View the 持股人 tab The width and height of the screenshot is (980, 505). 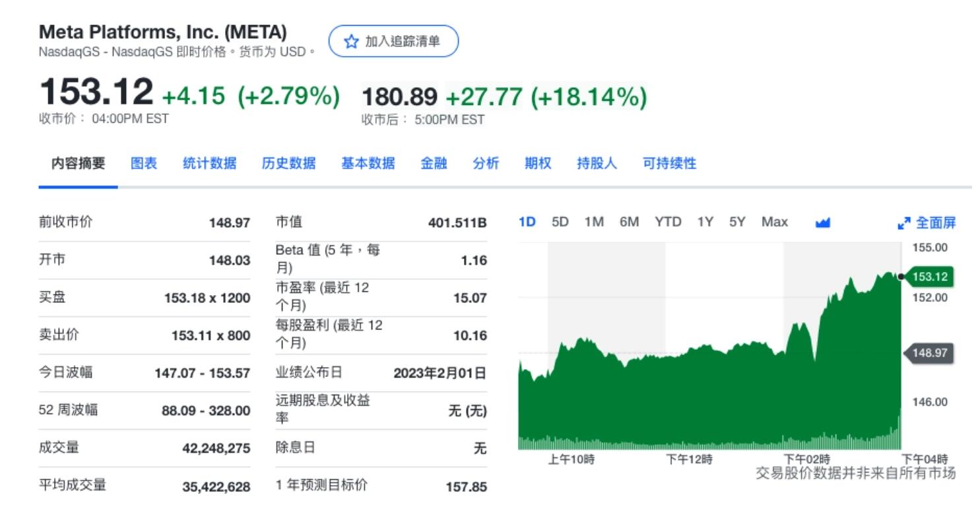point(597,163)
